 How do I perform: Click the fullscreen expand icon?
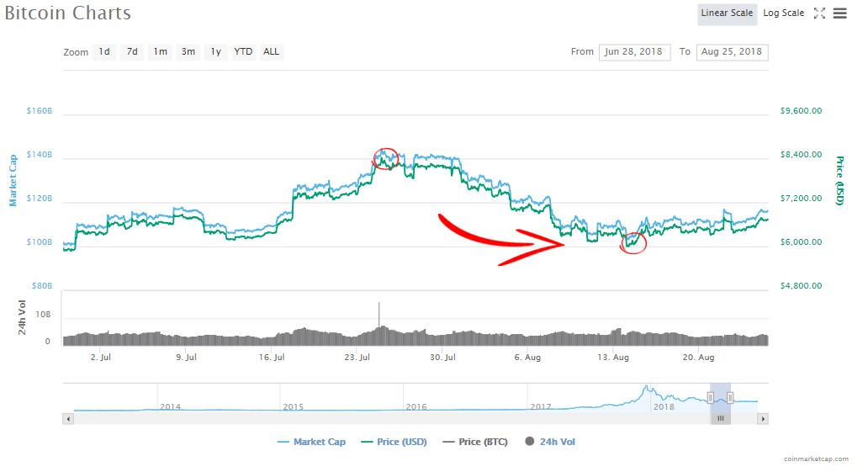tap(819, 13)
